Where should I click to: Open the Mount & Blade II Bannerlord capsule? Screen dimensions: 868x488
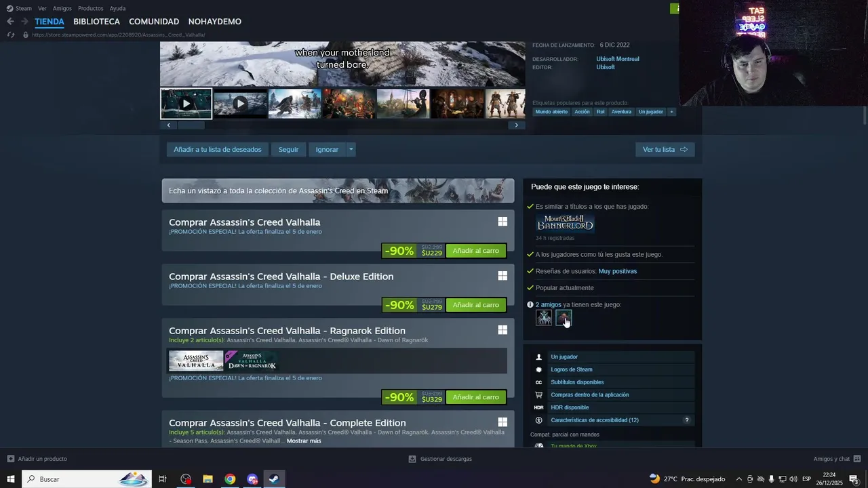[x=565, y=223]
